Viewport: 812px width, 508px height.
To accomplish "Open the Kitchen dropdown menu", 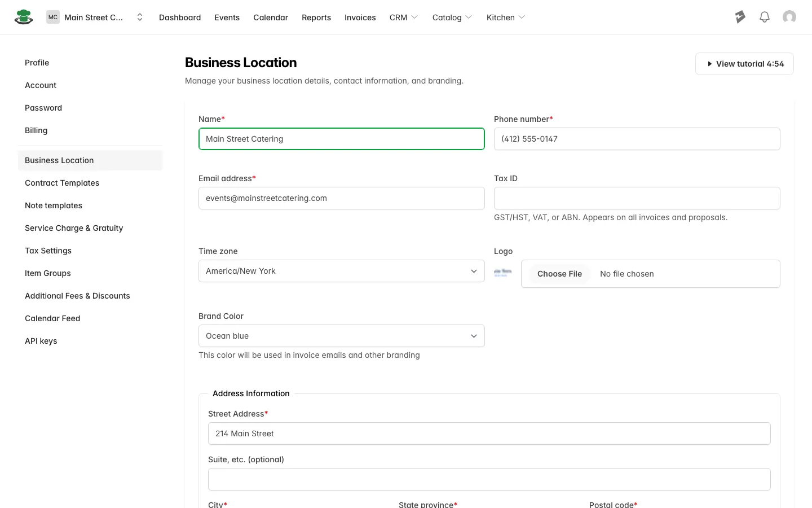I will pos(506,17).
